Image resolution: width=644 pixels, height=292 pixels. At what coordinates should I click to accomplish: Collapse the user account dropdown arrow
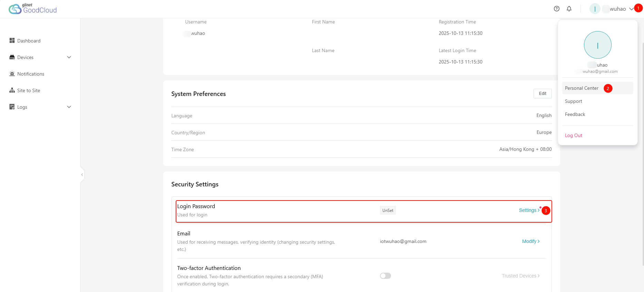[631, 9]
